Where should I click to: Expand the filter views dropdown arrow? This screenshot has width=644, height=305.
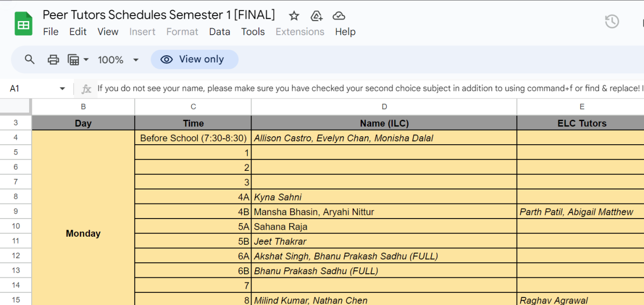tap(86, 60)
